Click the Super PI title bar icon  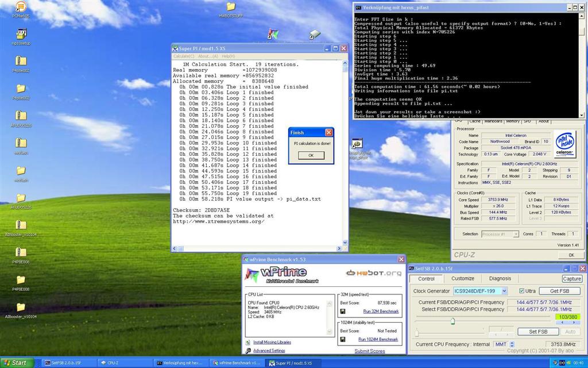point(175,48)
